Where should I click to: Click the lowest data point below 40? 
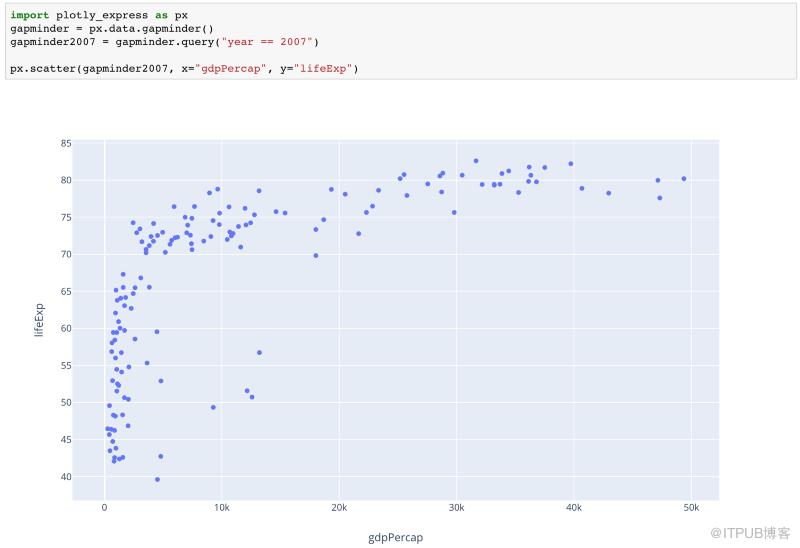click(157, 480)
